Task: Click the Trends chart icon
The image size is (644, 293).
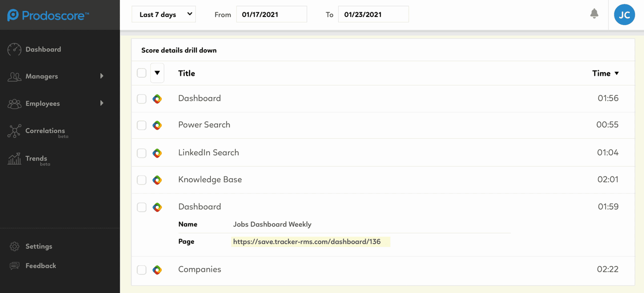Action: [x=14, y=159]
